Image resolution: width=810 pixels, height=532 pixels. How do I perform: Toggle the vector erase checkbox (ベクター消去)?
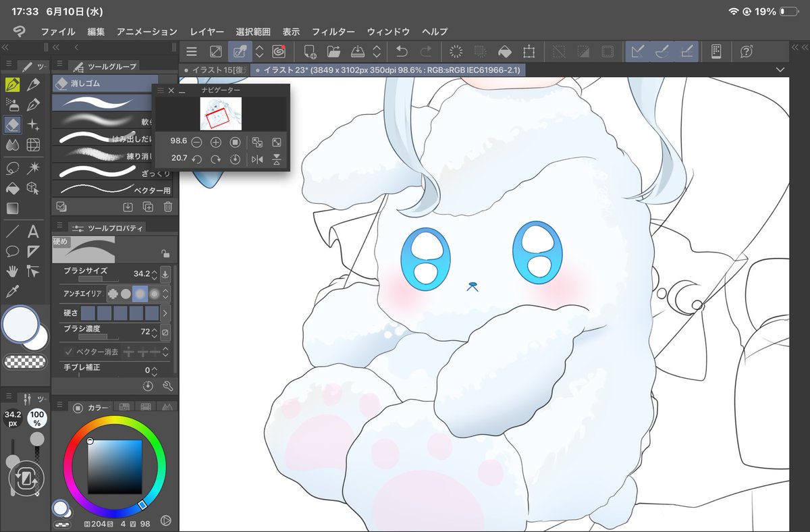coord(69,352)
